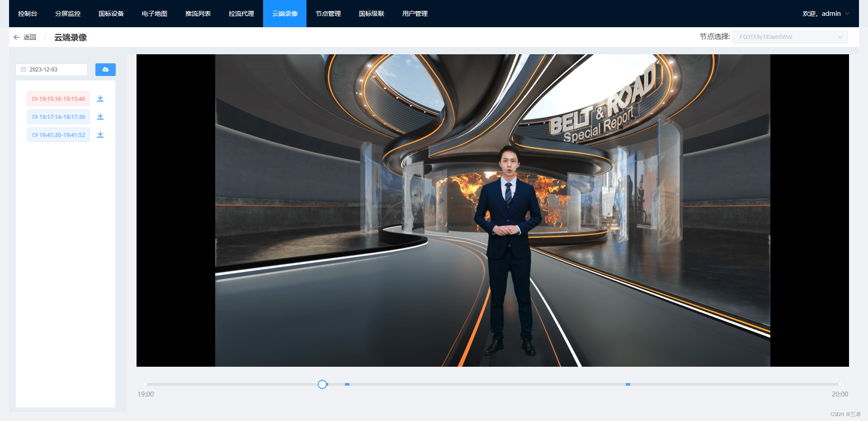
Task: Click the 返回 back link
Action: pyautogui.click(x=30, y=37)
